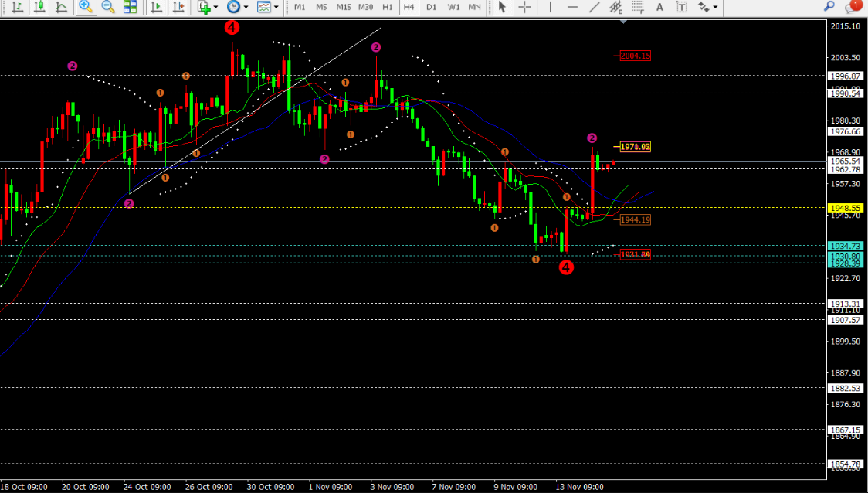
Task: Activate the crosshair cursor tool
Action: [x=524, y=7]
